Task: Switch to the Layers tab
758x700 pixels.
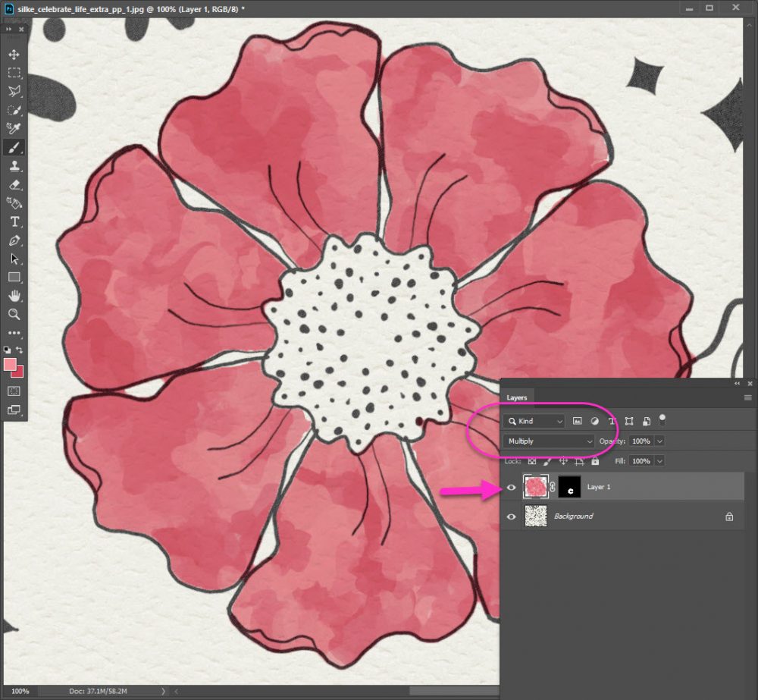Action: click(x=517, y=397)
